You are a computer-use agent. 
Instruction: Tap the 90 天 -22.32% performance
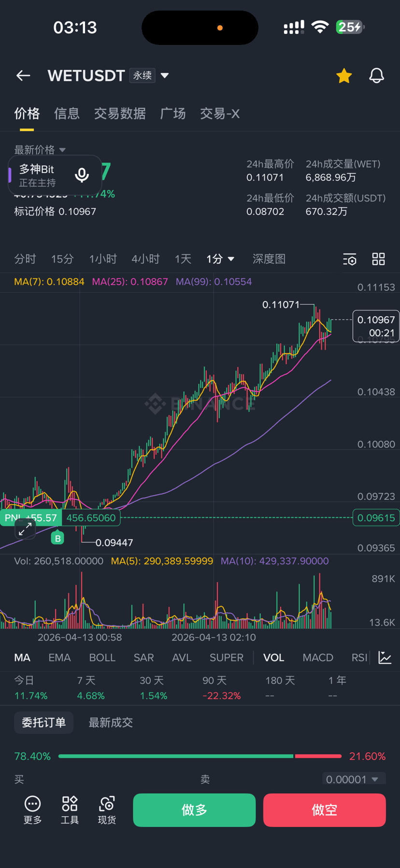click(x=221, y=688)
